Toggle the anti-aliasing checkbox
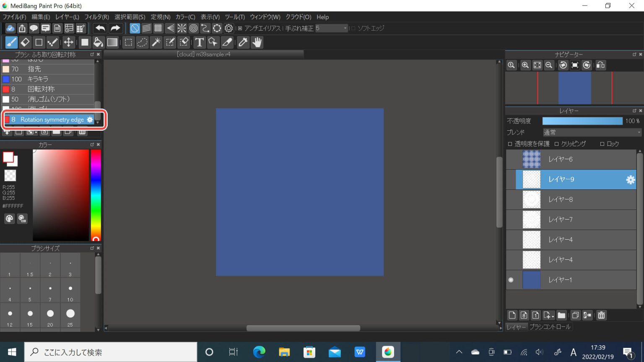 tap(240, 28)
